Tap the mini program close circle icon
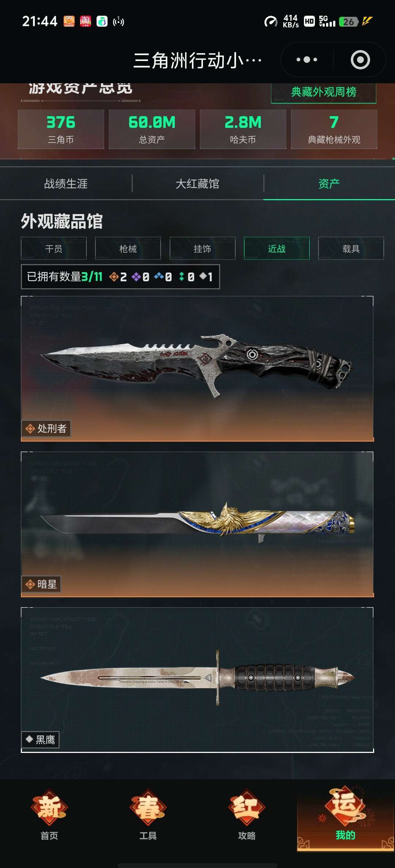Image resolution: width=395 pixels, height=868 pixels. 360,60
